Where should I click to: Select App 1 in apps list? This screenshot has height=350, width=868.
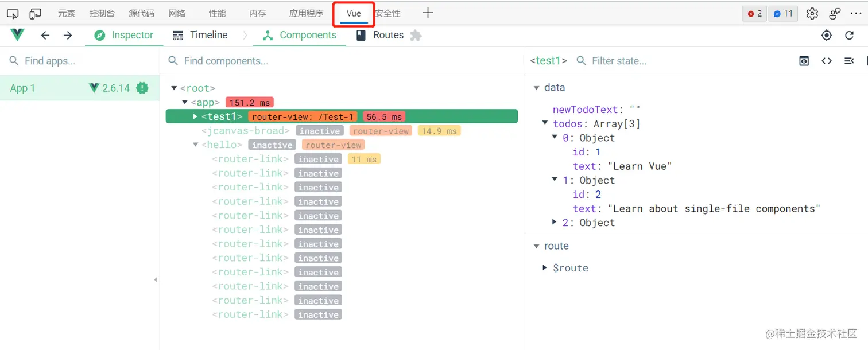pos(80,88)
